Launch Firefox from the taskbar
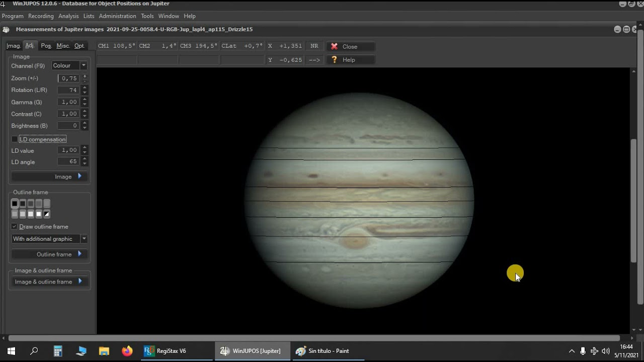Screen dimensions: 644x362 coord(127,351)
